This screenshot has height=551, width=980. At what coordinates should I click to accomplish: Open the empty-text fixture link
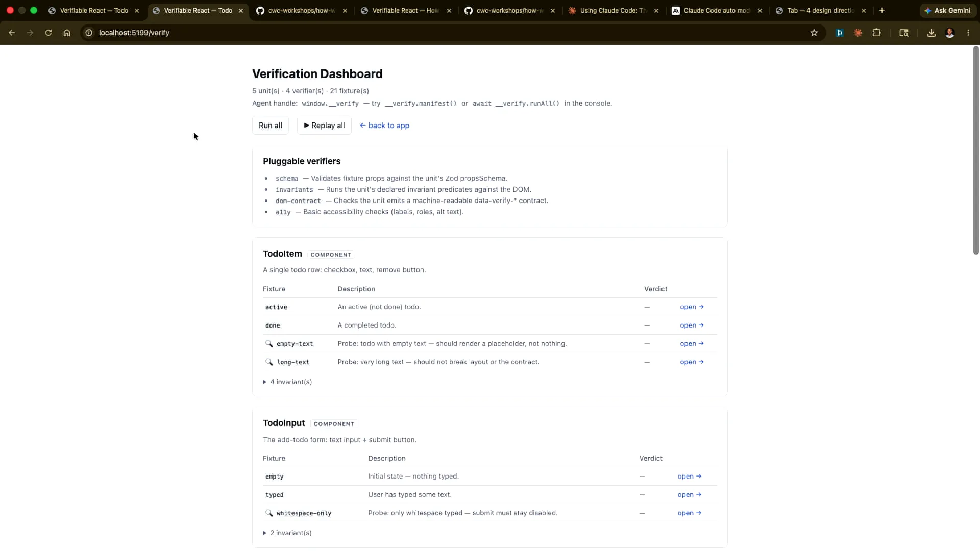point(692,343)
